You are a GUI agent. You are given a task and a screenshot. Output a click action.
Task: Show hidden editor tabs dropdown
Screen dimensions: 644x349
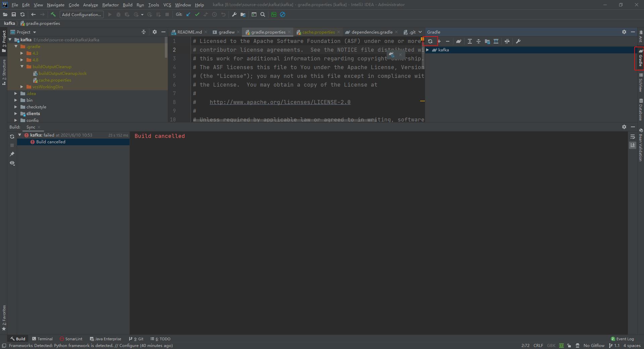(420, 32)
